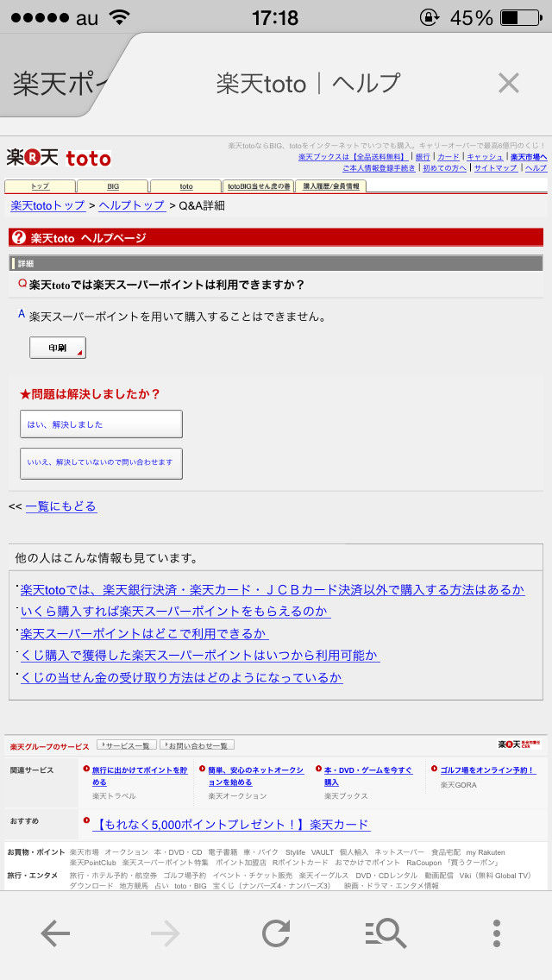552x980 pixels.
Task: Click red arrow bullet beside 楽天カード promo
Action: (85, 821)
